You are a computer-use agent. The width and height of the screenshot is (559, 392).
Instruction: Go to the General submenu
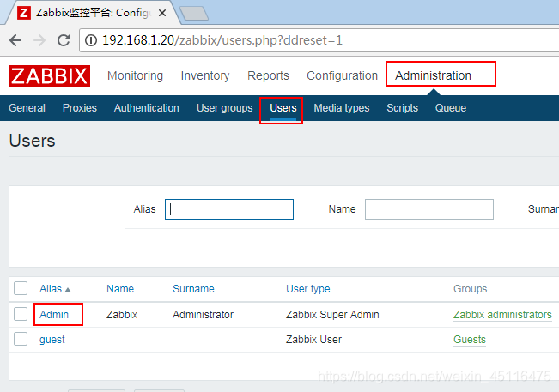(27, 108)
